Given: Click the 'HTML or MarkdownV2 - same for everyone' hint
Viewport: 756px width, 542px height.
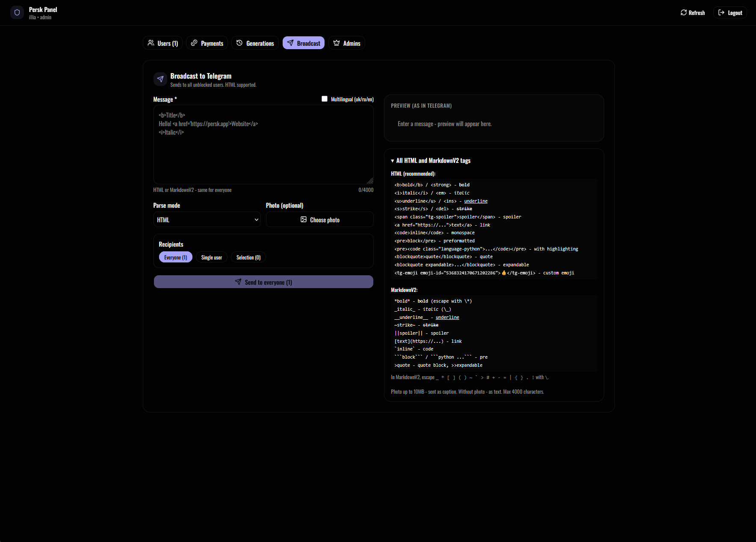Looking at the screenshot, I should (x=192, y=190).
